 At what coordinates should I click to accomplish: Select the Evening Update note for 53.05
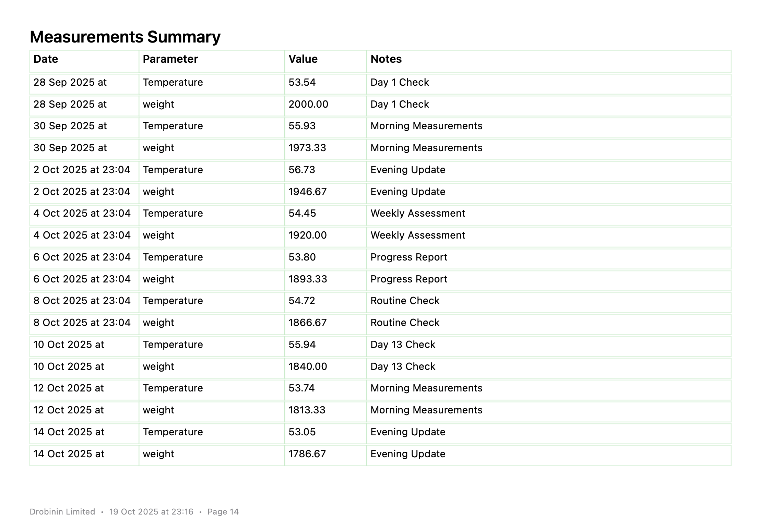pyautogui.click(x=408, y=432)
